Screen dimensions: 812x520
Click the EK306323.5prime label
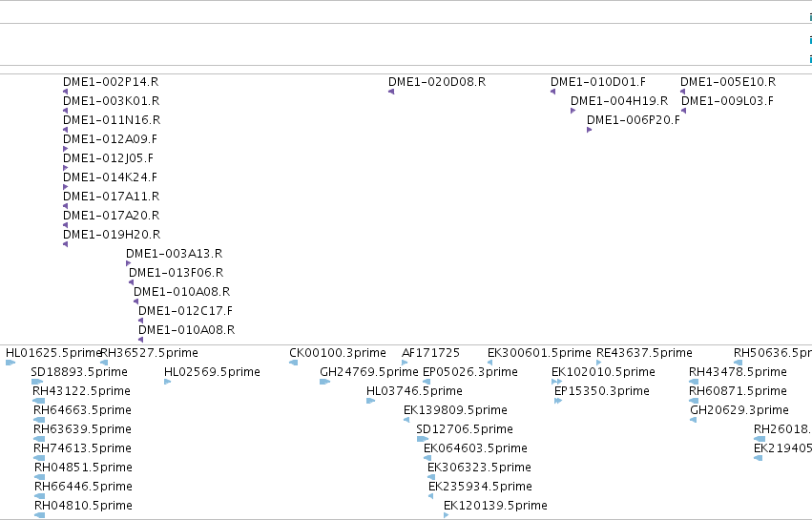click(479, 468)
